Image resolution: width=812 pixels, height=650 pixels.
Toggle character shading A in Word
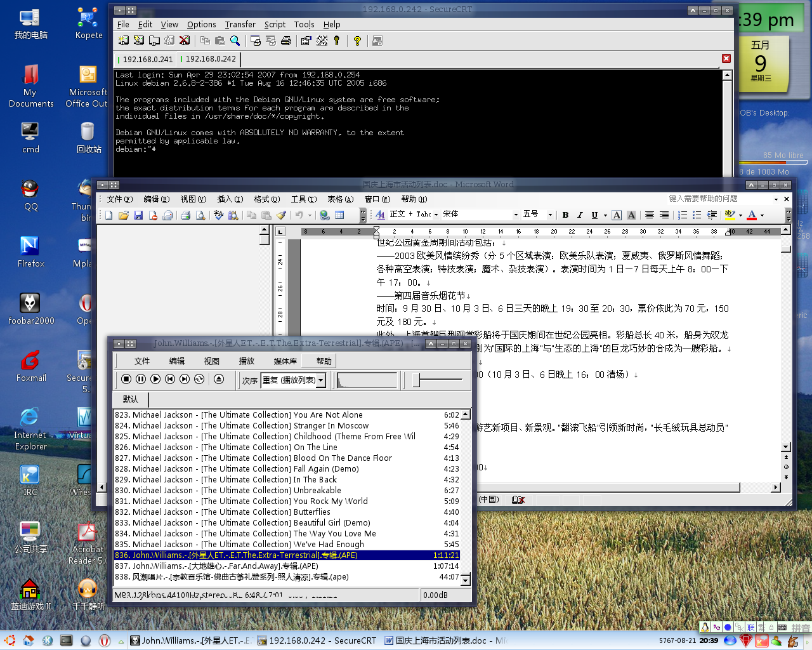tap(631, 215)
